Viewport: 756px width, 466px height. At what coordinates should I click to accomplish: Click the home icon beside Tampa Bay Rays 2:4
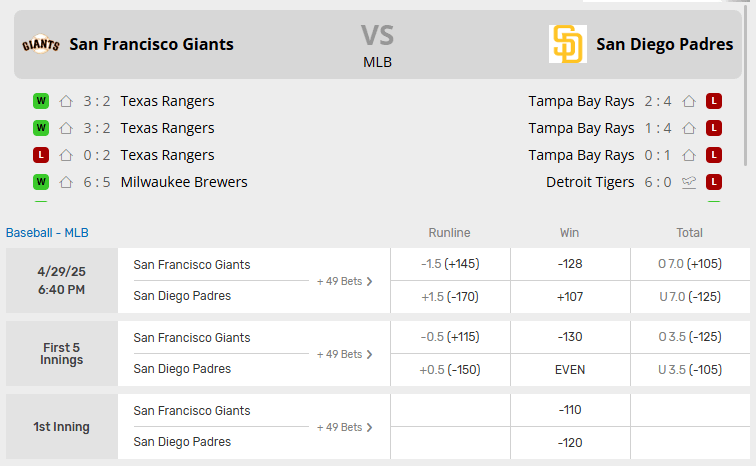(689, 101)
